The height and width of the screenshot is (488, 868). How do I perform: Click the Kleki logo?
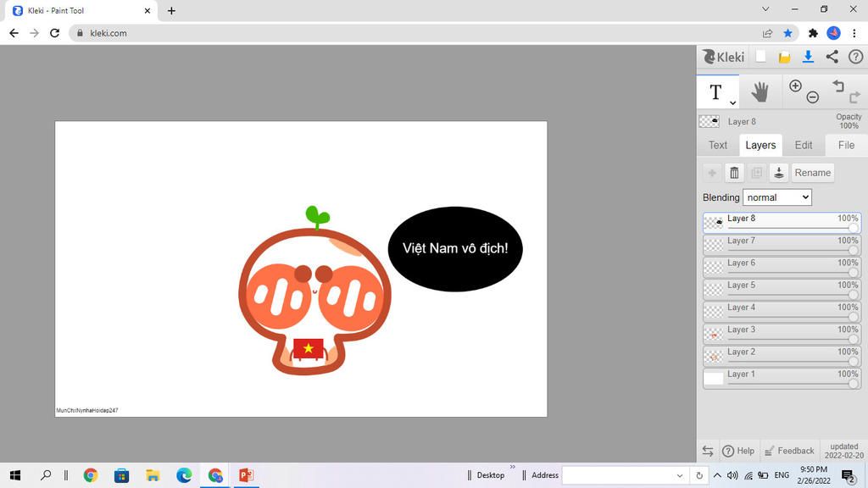[724, 57]
